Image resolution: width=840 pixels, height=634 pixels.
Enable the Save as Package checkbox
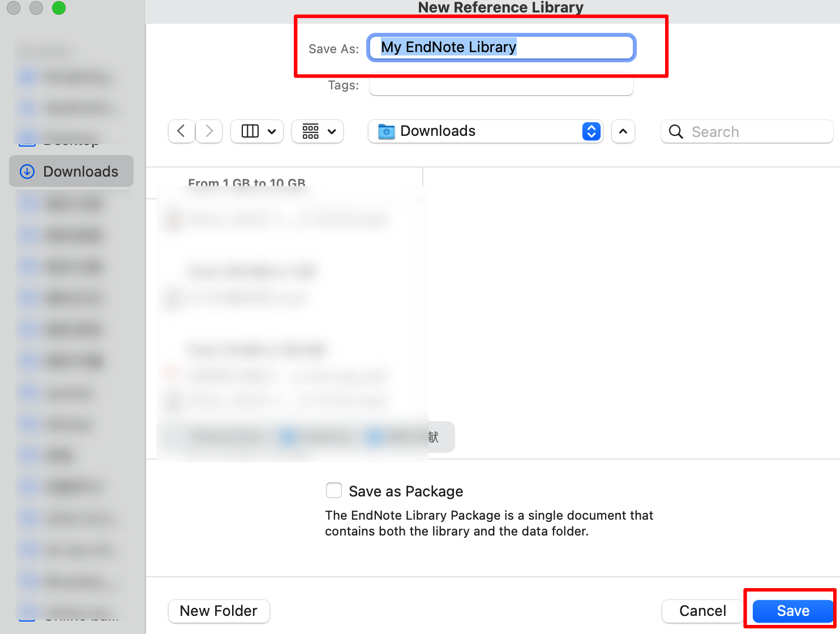(x=334, y=490)
